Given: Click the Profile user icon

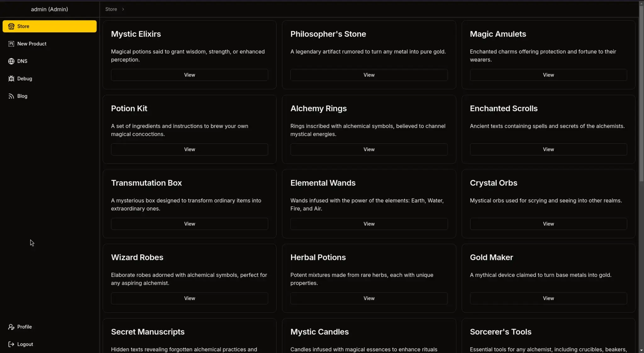Looking at the screenshot, I should pyautogui.click(x=11, y=327).
